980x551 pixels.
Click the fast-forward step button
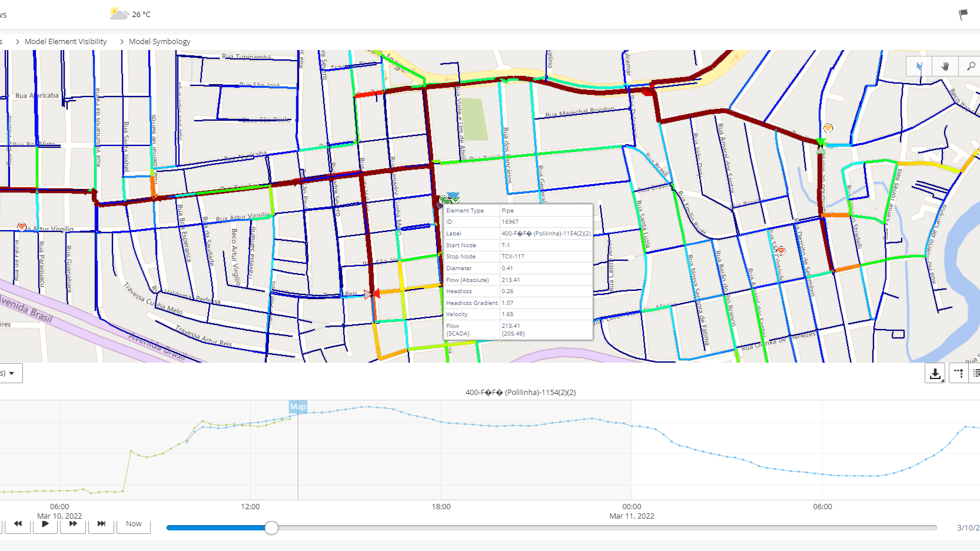coord(73,524)
